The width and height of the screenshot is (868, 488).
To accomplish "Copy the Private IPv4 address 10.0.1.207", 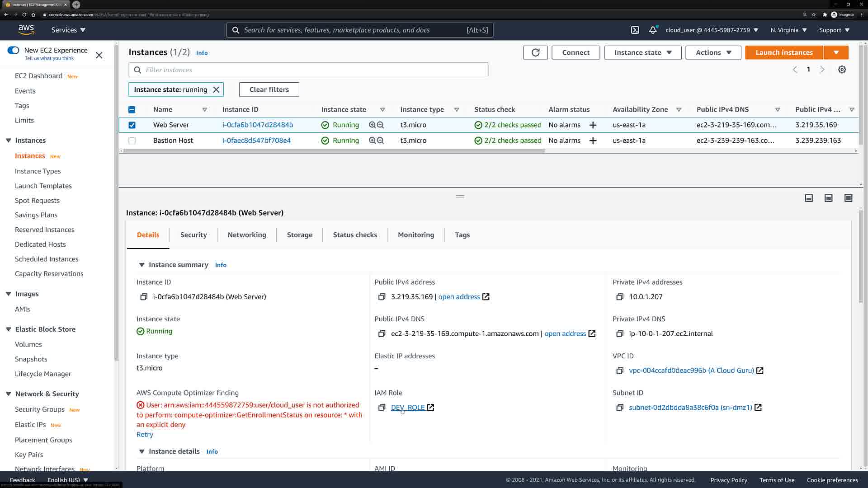I will (x=619, y=297).
